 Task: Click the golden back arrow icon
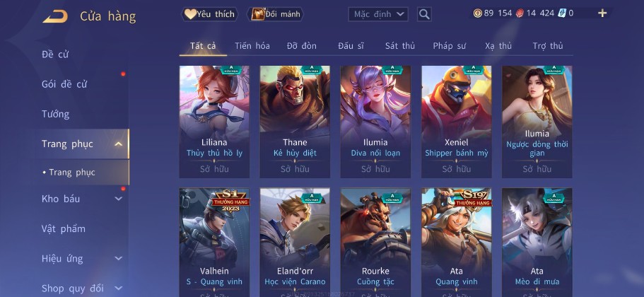tap(55, 16)
